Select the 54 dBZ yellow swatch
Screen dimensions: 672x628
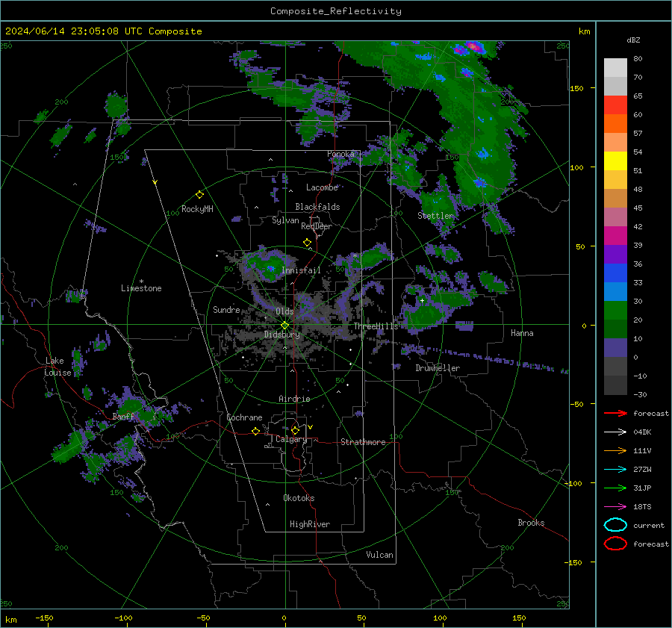[x=615, y=161]
